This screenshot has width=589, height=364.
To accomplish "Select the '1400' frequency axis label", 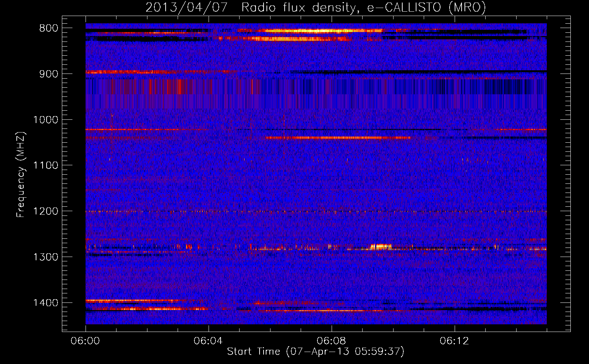I will pos(46,303).
